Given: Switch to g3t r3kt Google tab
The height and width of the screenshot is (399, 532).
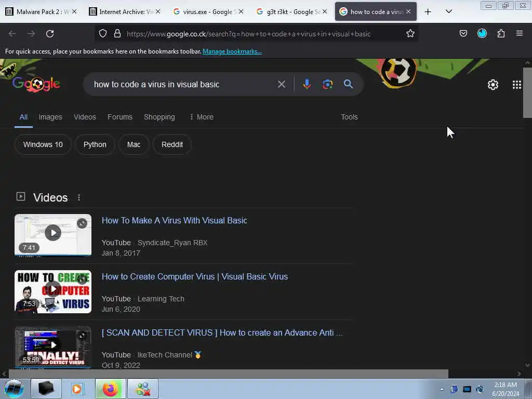Looking at the screenshot, I should point(291,11).
